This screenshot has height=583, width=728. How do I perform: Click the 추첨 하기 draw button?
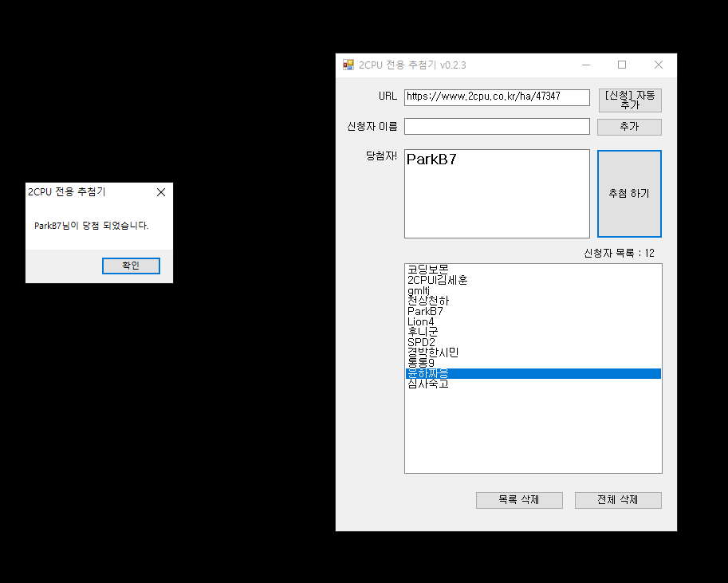pyautogui.click(x=629, y=193)
